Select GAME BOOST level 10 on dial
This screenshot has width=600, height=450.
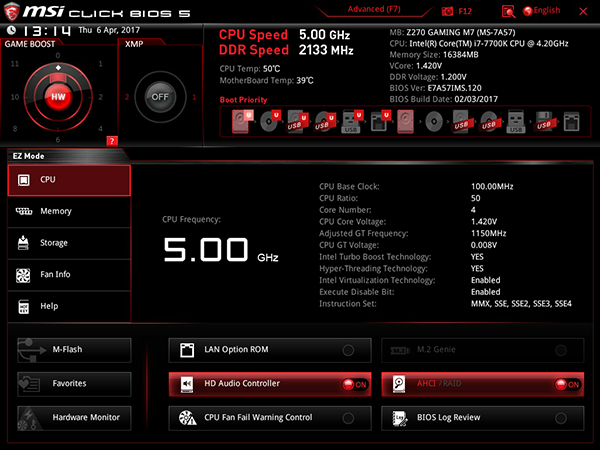[x=15, y=97]
